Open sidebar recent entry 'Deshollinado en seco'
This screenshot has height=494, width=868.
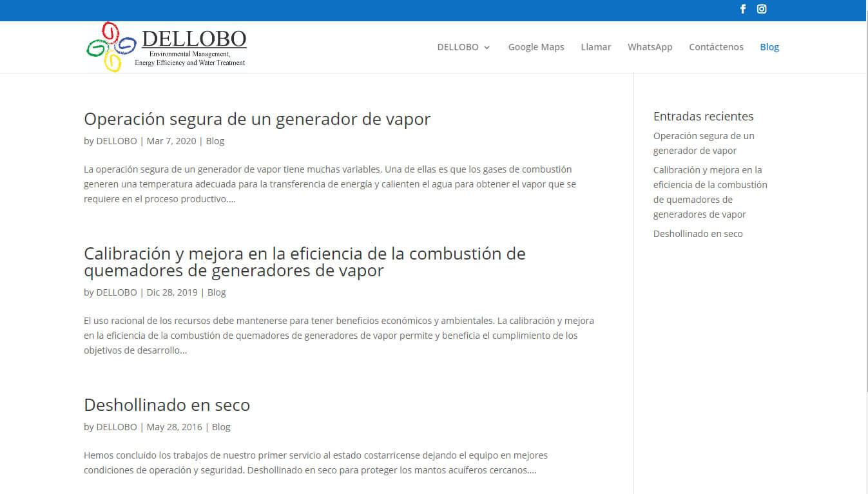pos(697,234)
